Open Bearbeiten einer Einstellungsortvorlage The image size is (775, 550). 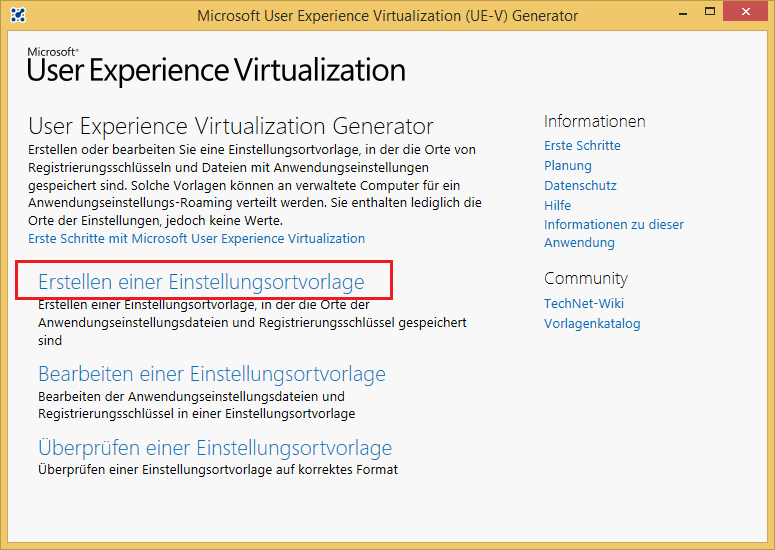pyautogui.click(x=212, y=374)
